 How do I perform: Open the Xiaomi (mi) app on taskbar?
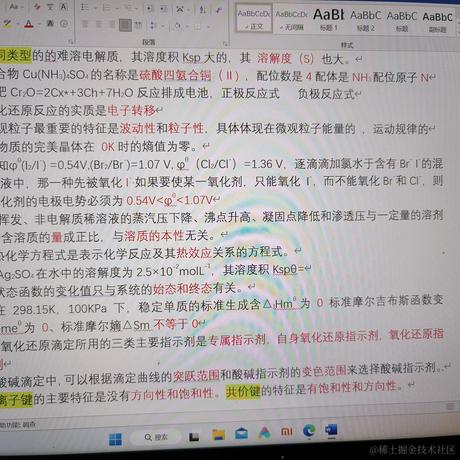click(286, 432)
